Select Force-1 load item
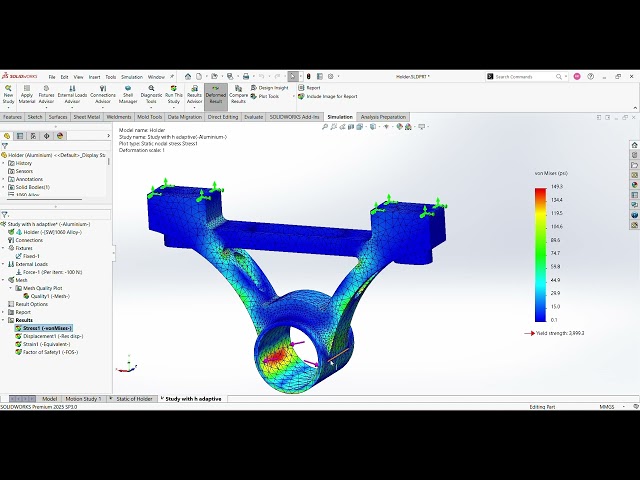 [x=49, y=272]
